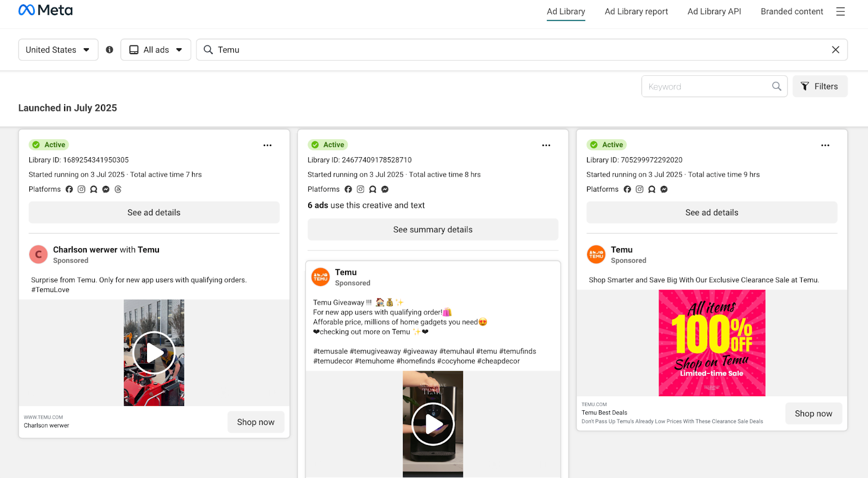Switch to Ad Library tab
868x478 pixels.
click(566, 11)
